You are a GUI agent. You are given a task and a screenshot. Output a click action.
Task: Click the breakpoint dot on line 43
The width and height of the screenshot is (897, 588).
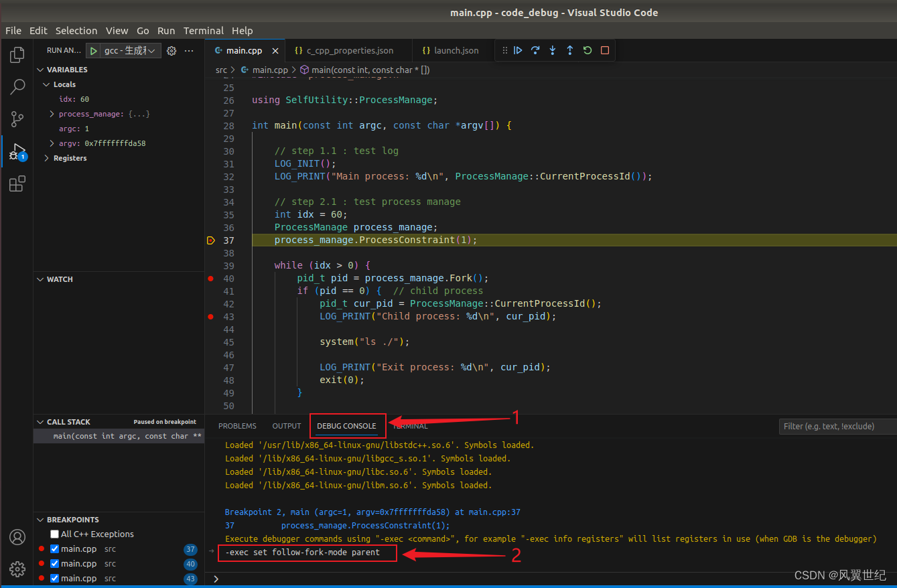(211, 316)
